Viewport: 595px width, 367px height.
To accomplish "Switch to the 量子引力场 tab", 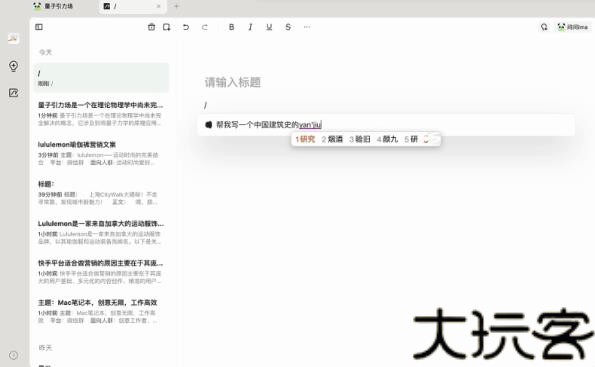I will tap(53, 6).
